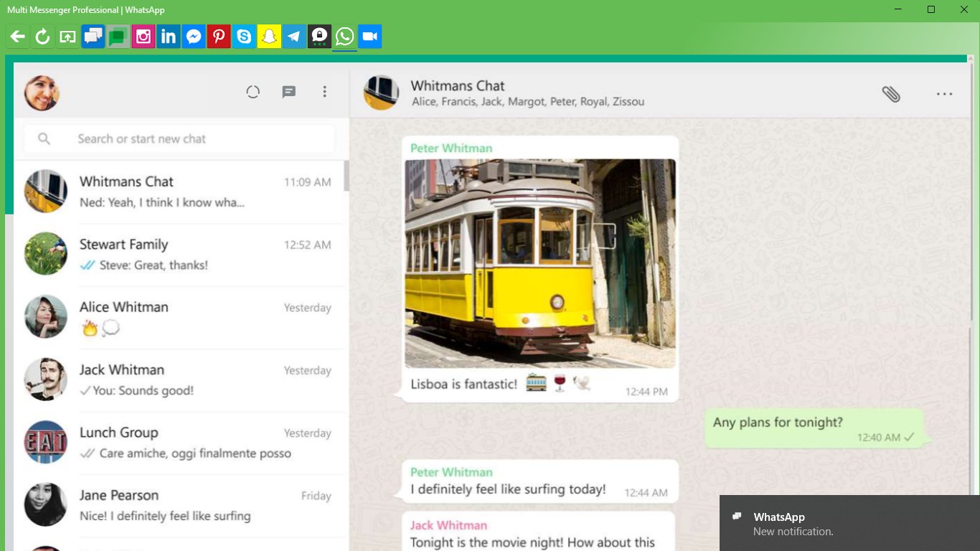Refresh the current messenger page
The height and width of the screenshot is (551, 980).
(x=42, y=36)
